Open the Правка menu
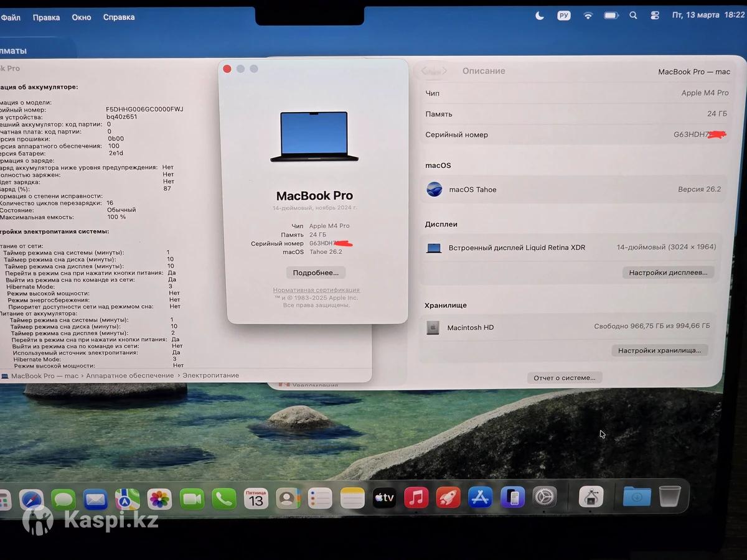 coord(47,17)
